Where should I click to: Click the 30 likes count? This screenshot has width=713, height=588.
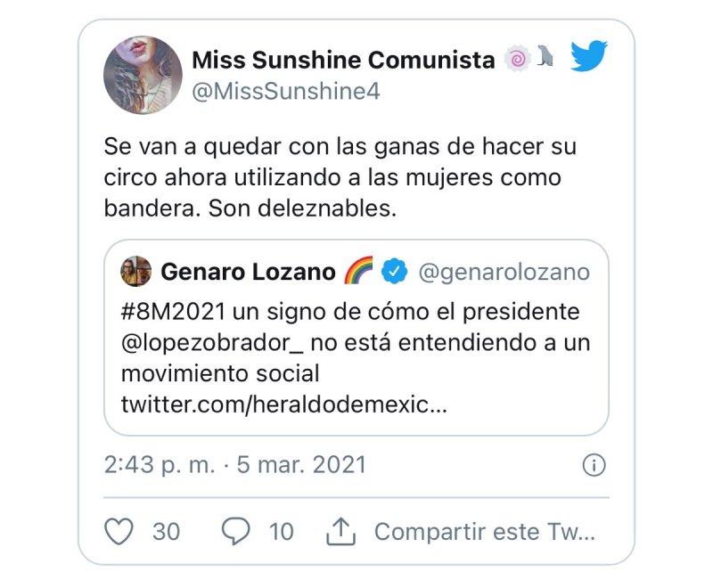pos(166,532)
